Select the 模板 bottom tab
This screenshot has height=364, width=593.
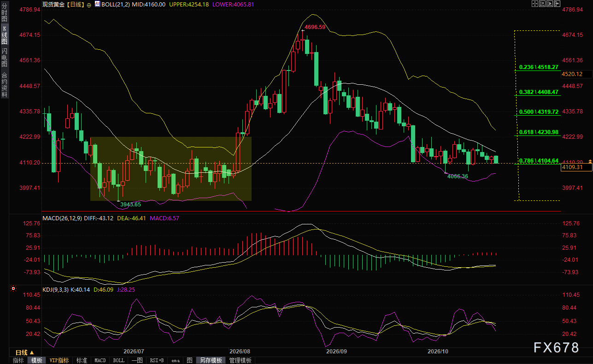[x=36, y=360]
